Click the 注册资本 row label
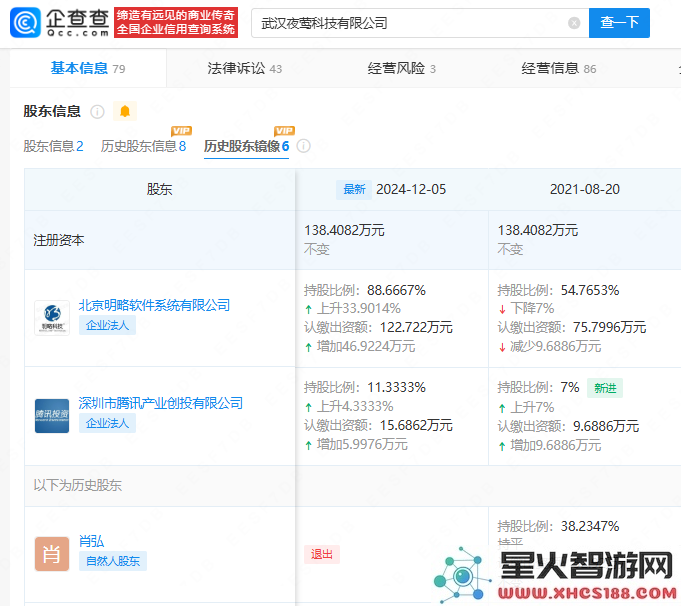The height and width of the screenshot is (606, 681). (x=59, y=240)
